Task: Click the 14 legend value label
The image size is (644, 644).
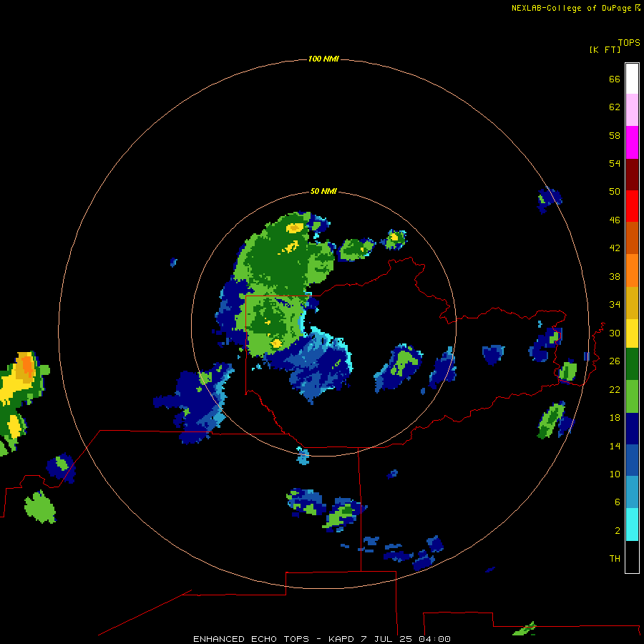Action: 615,446
